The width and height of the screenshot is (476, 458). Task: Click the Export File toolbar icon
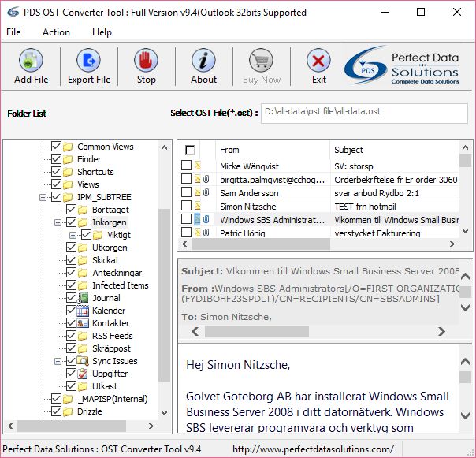click(88, 60)
